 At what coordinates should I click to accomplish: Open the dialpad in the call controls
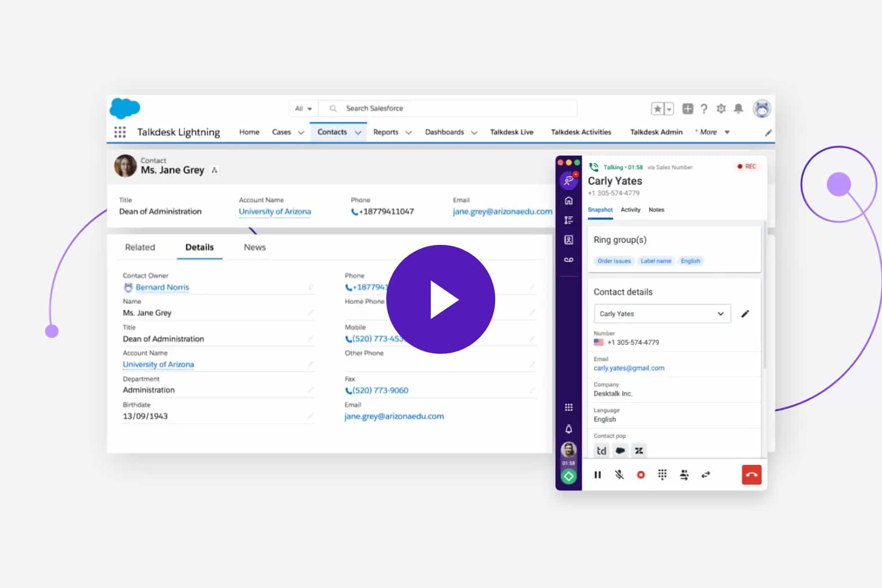pos(662,475)
